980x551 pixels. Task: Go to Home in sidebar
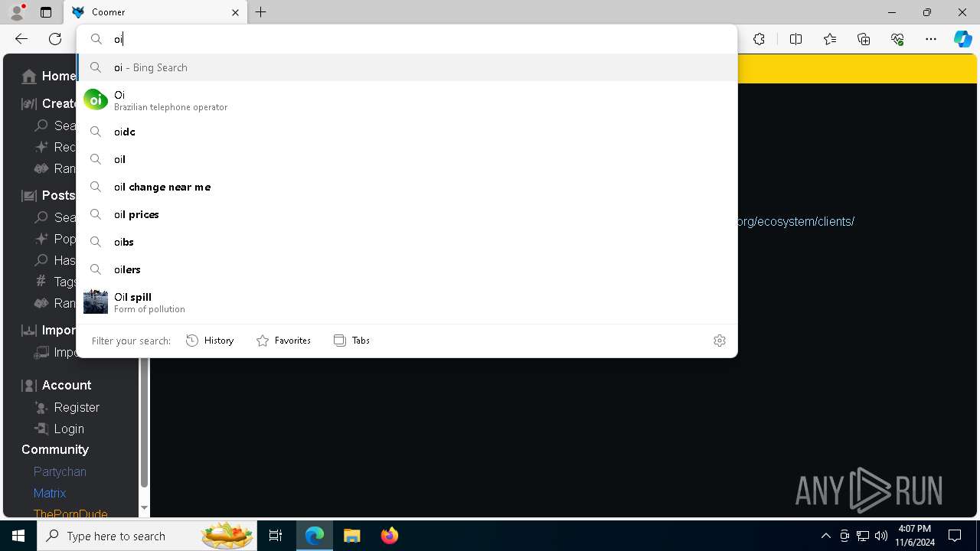(50, 76)
